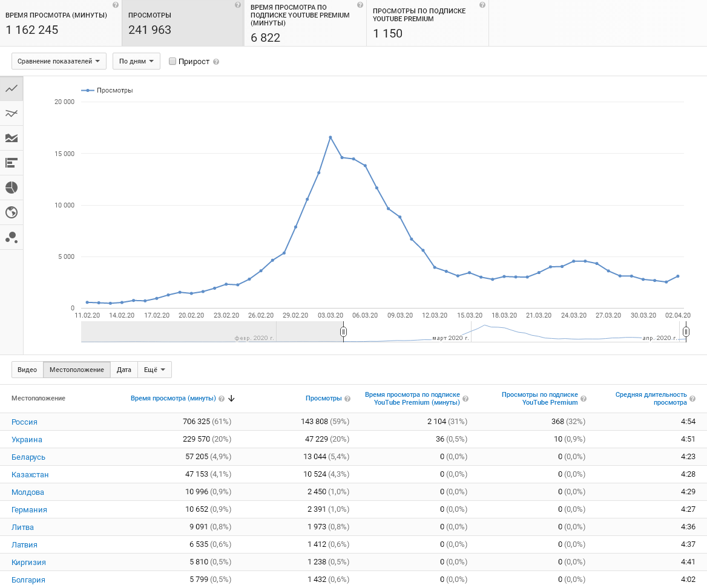The image size is (707, 588).
Task: Select the line chart view icon
Action: (12, 88)
